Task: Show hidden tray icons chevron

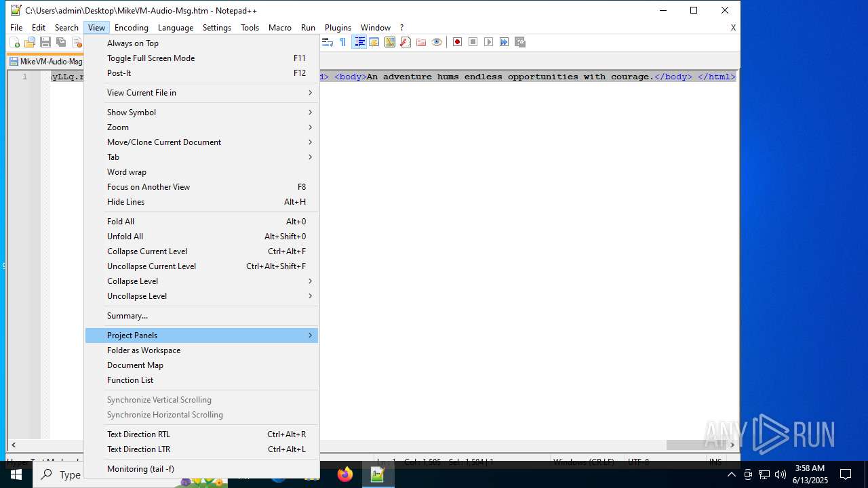Action: point(731,474)
